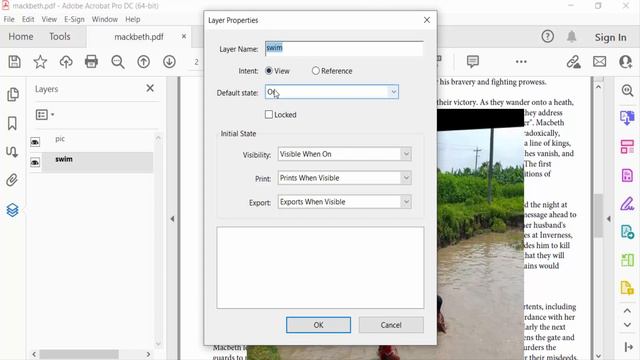640x360 pixels.
Task: Click the zoom out magnifier icon
Action: 118,62
